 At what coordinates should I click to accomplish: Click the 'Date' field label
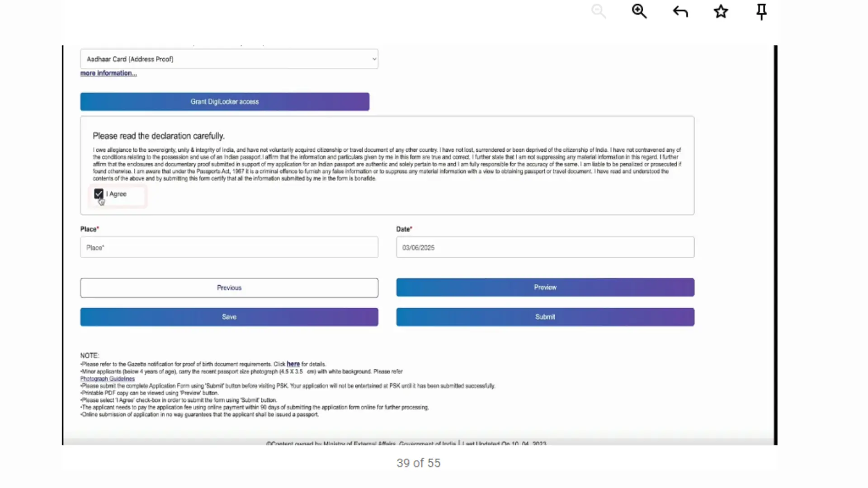point(403,229)
